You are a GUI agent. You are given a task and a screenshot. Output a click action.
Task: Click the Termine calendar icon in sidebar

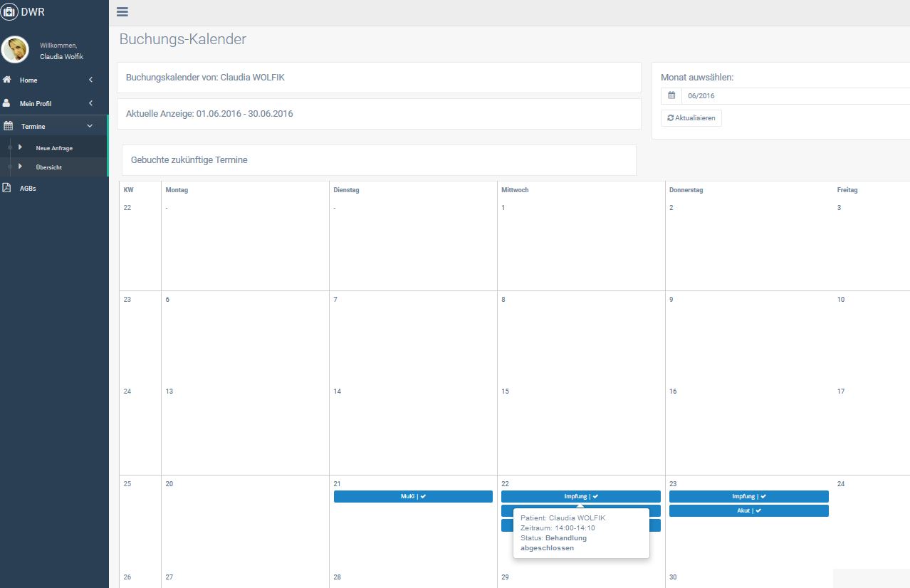8,126
